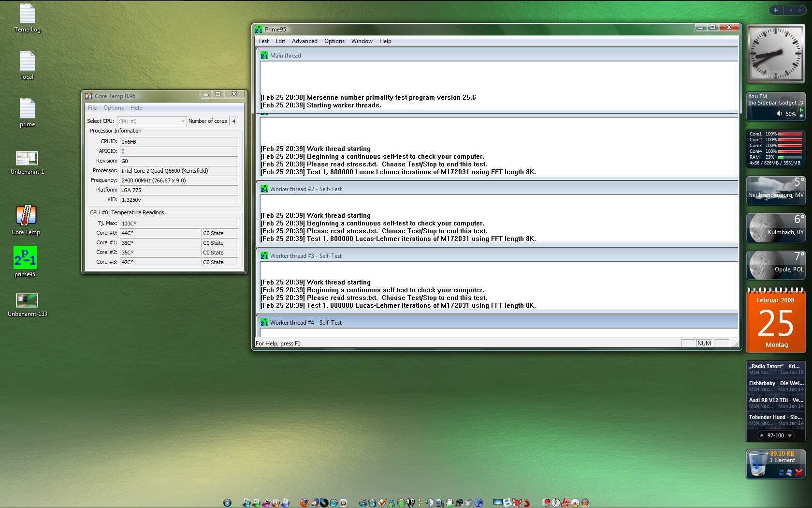Open the "Radio Tatort" news headline
This screenshot has width=812, height=508.
coord(776,369)
